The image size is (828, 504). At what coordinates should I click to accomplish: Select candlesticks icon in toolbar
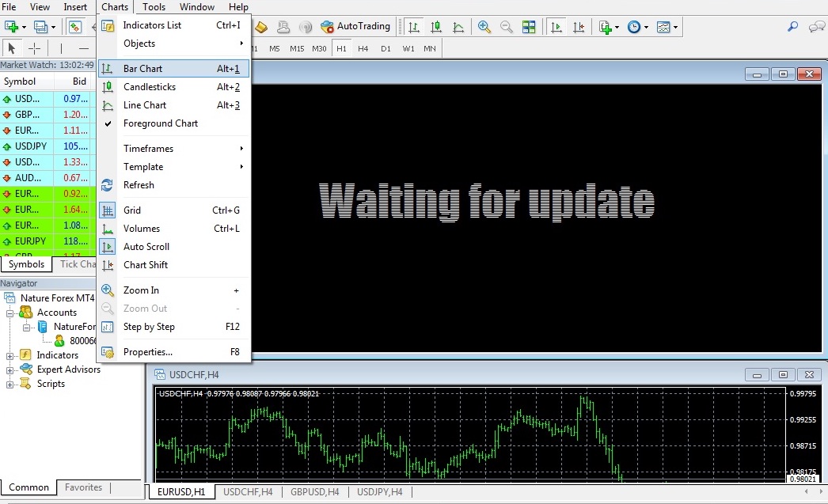click(x=436, y=26)
